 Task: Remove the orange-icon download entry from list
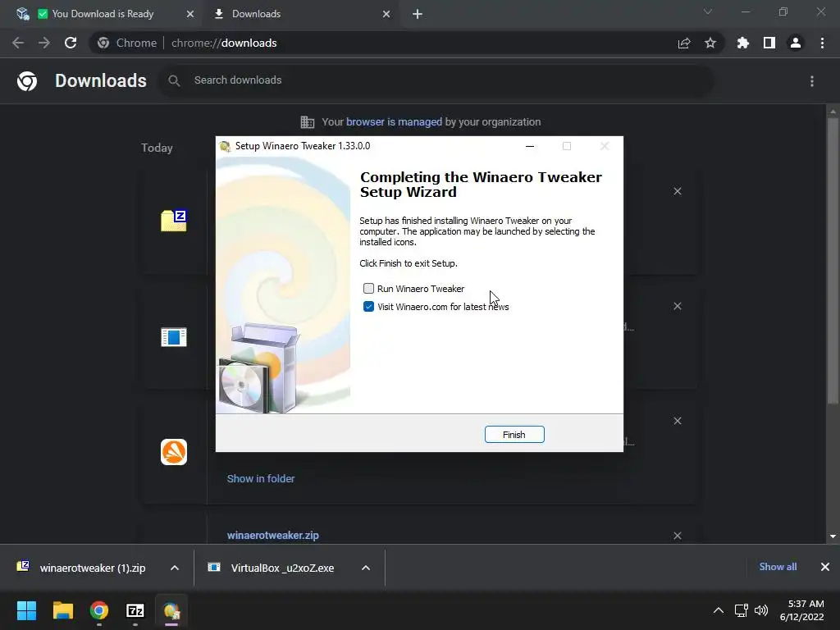pos(678,421)
